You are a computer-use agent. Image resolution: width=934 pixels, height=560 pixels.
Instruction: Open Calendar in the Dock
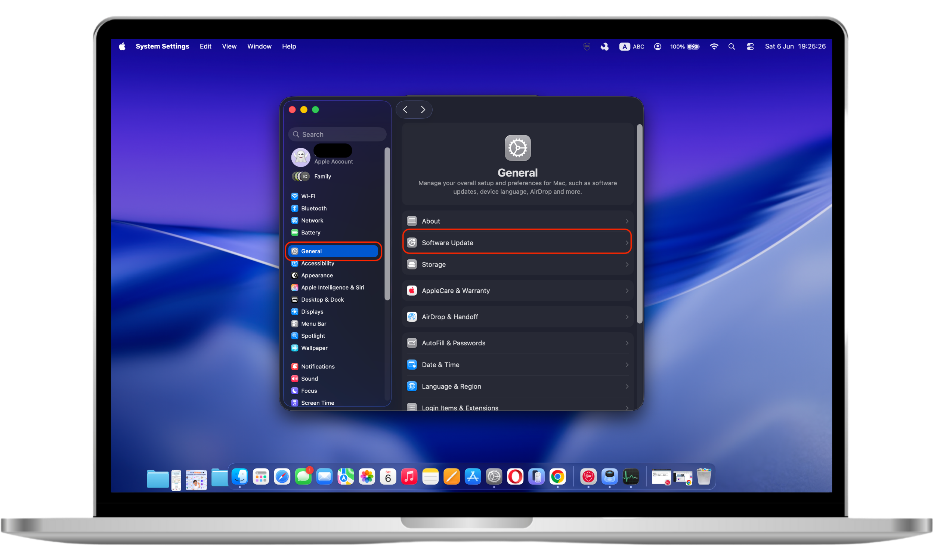[388, 477]
